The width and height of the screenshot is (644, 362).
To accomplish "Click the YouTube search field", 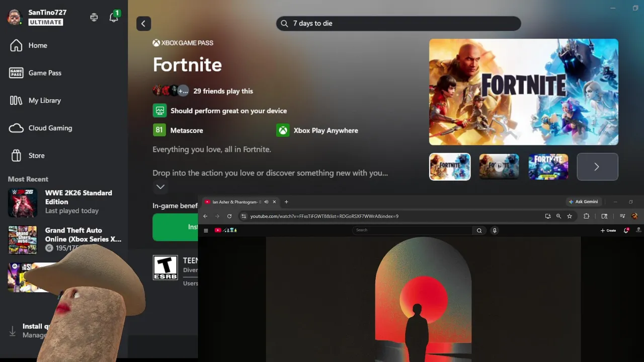I will click(x=413, y=230).
